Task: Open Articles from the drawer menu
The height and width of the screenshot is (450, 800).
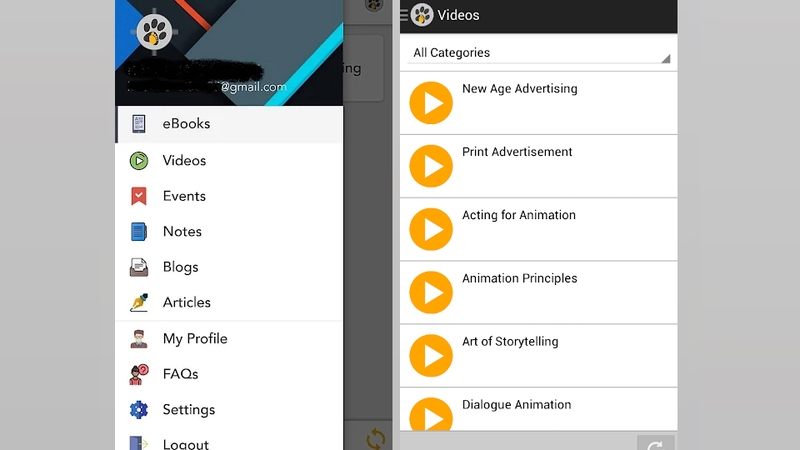Action: point(230,303)
